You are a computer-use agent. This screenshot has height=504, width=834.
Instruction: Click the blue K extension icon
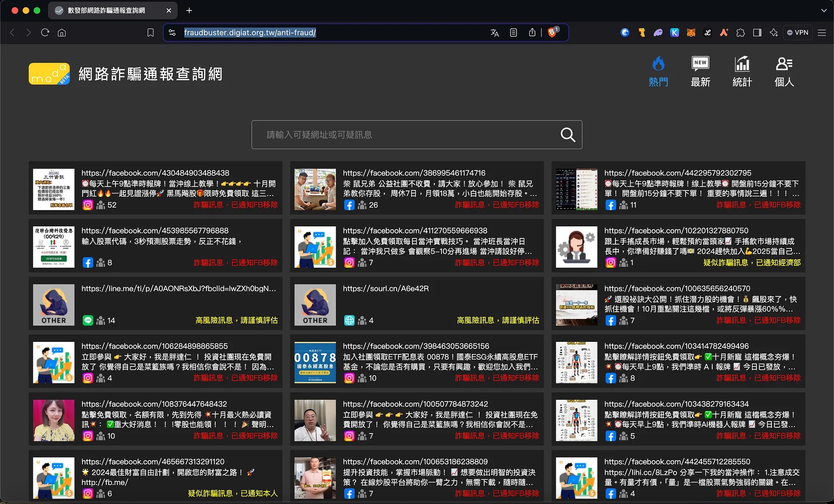(x=674, y=33)
